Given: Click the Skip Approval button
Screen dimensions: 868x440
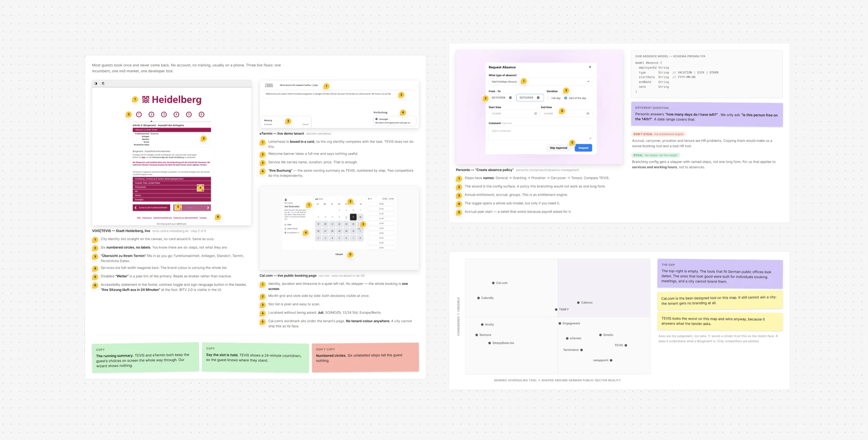Looking at the screenshot, I should point(558,148).
